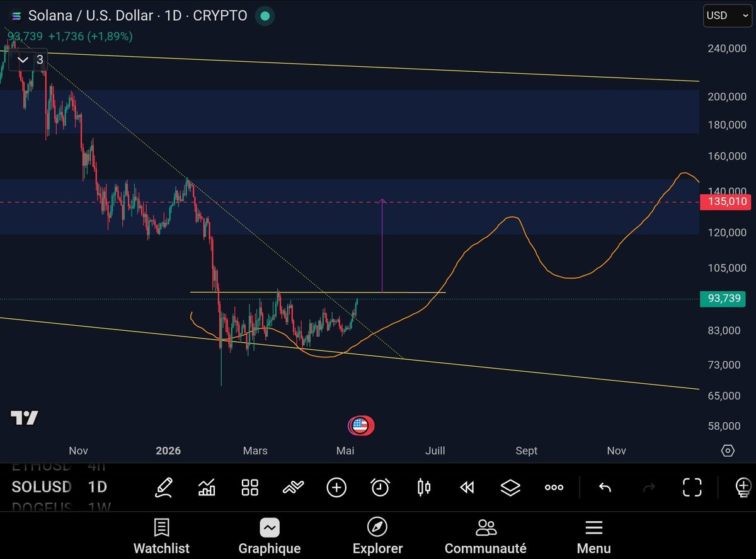Switch to the Graphique tab
The image size is (756, 559).
[270, 537]
